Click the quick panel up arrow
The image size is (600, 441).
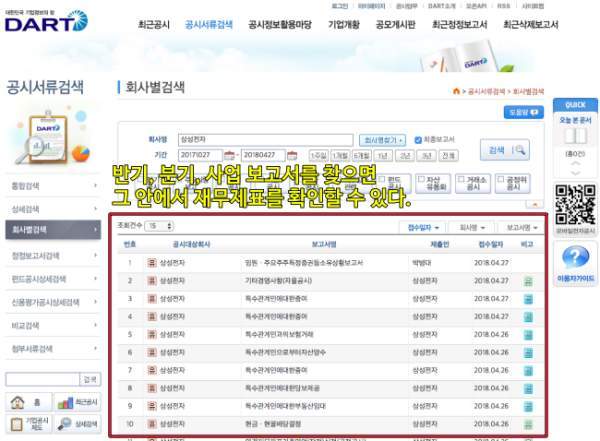point(576,163)
